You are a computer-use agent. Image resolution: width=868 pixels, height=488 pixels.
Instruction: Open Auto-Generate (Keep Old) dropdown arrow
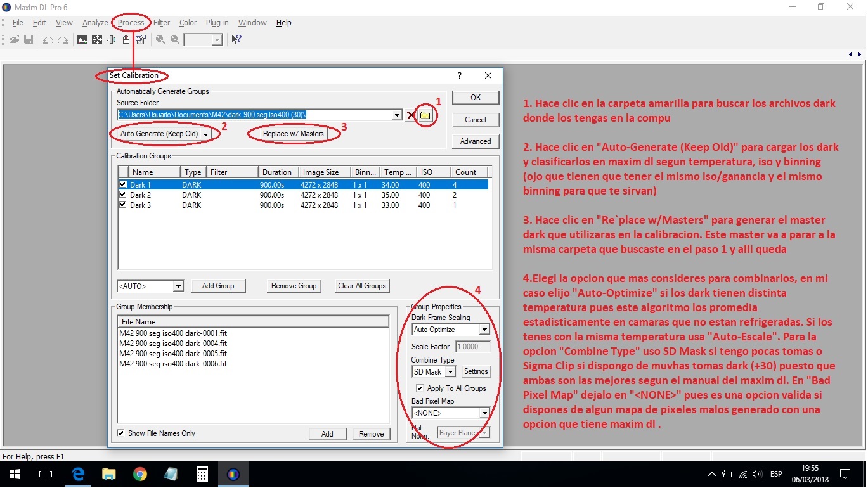tap(205, 134)
